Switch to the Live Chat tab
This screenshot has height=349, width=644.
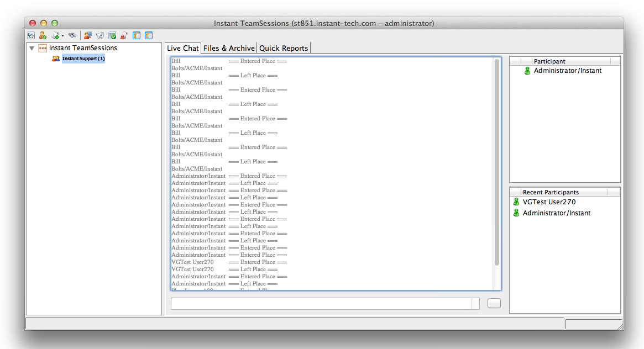coord(183,48)
